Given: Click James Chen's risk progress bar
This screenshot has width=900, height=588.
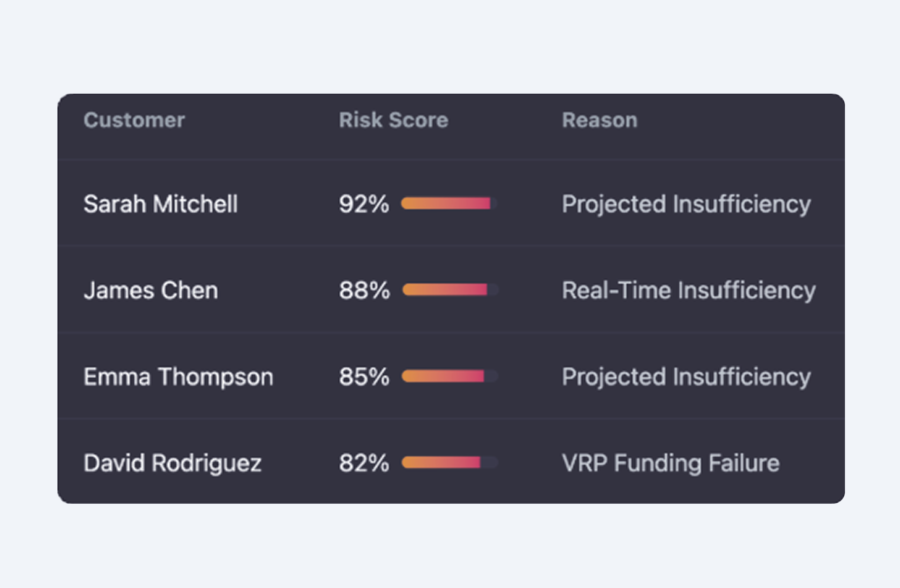Looking at the screenshot, I should coord(450,290).
